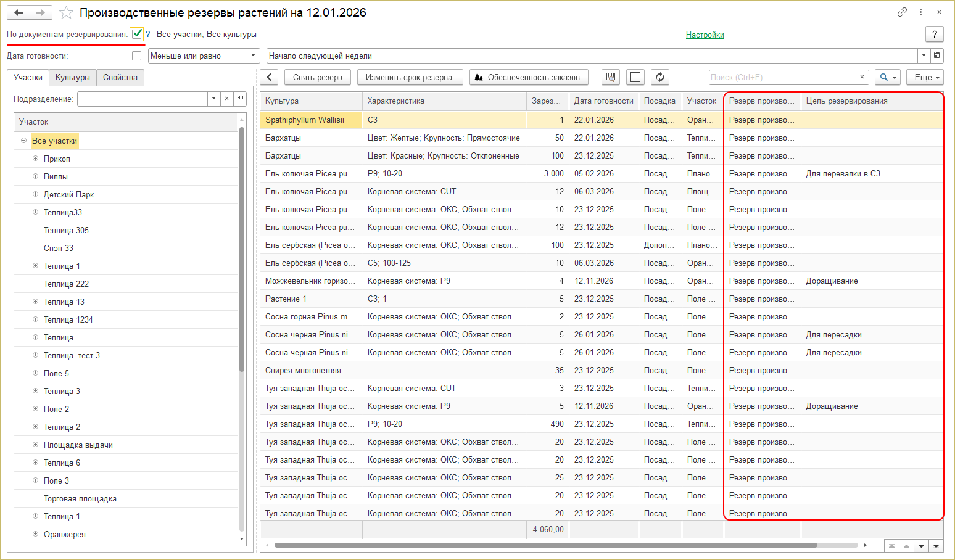
Task: Open the 'Еще' dropdown menu
Action: [925, 77]
